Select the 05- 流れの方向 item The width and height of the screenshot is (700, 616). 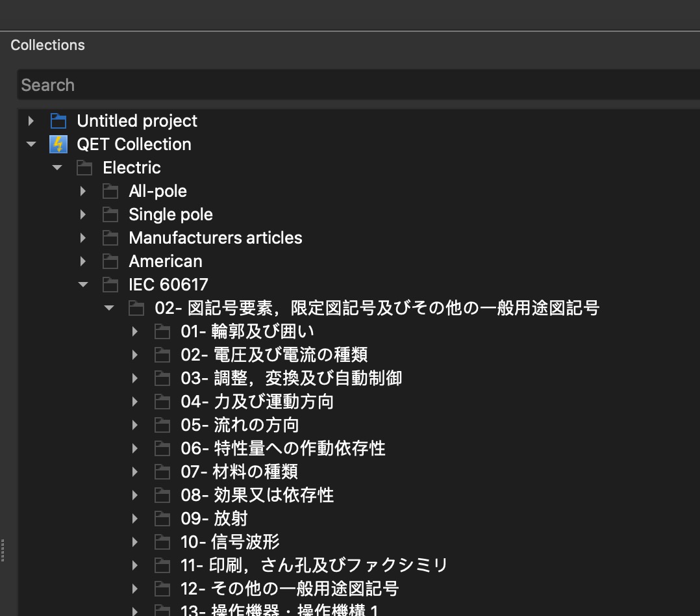240,425
